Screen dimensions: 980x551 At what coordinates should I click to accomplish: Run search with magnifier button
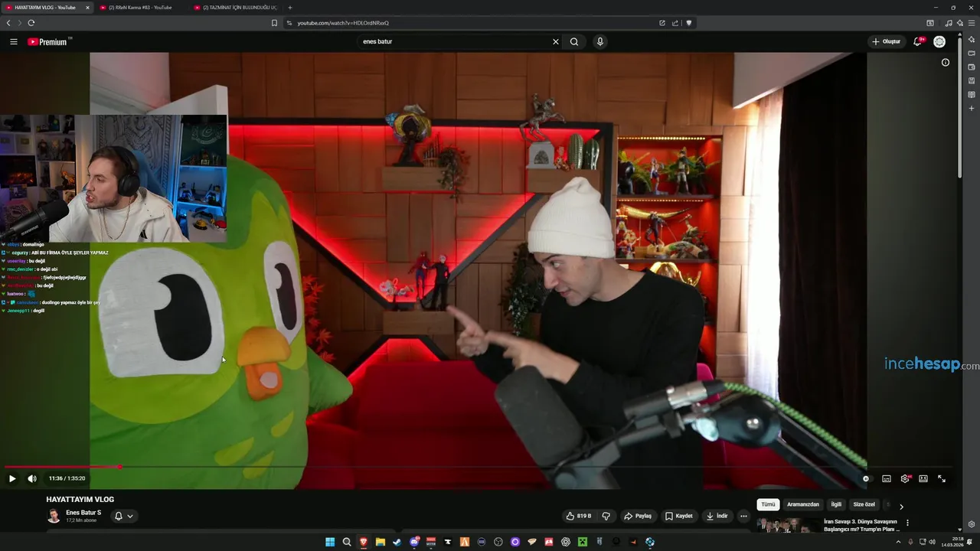click(x=574, y=41)
